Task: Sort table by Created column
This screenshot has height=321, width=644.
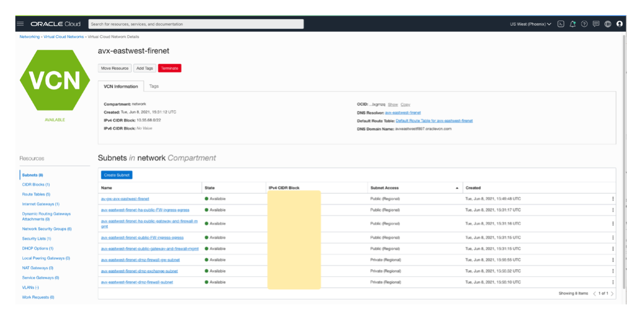Action: pyautogui.click(x=539, y=188)
